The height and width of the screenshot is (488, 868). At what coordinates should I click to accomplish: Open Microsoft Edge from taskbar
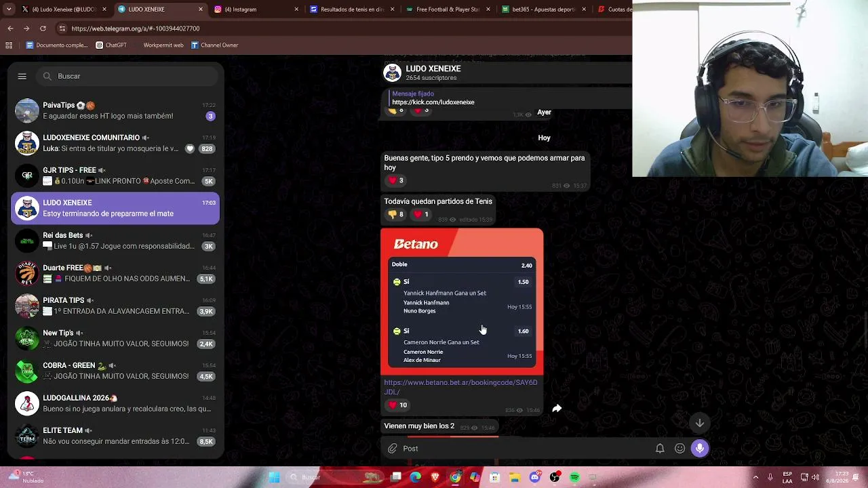pos(416,477)
